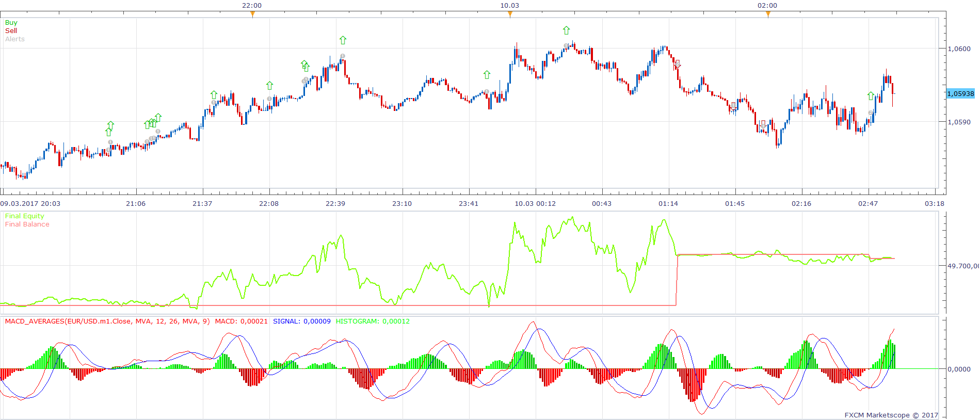This screenshot has width=980, height=420.
Task: Open the MACD_AVERAGES indicator label
Action: tap(107, 321)
